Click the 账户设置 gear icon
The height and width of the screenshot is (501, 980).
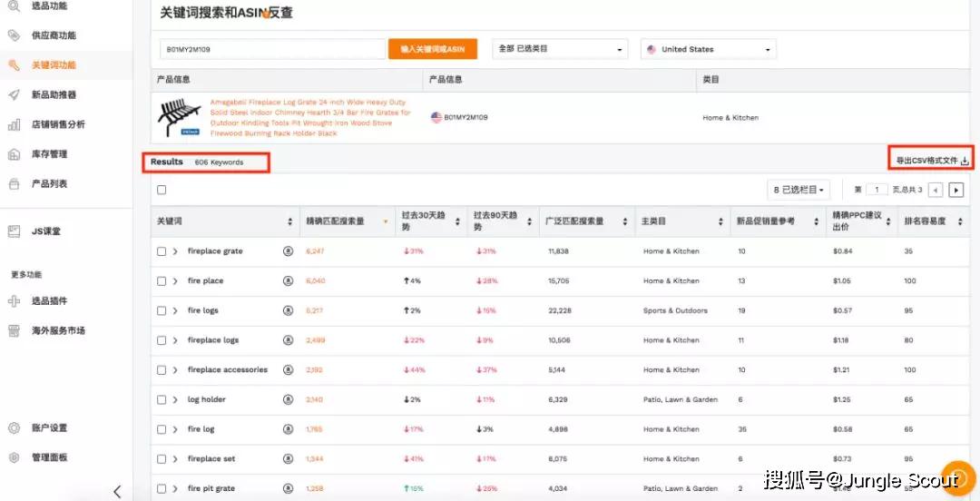point(14,427)
